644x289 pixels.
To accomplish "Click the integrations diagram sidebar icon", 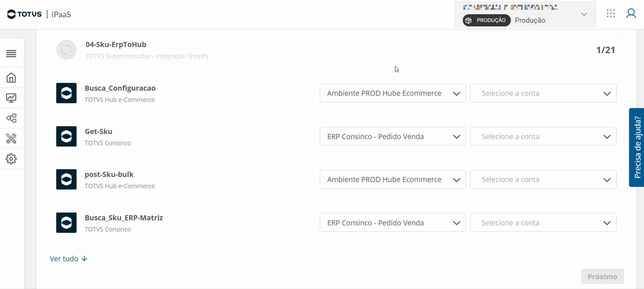I will coord(11,118).
